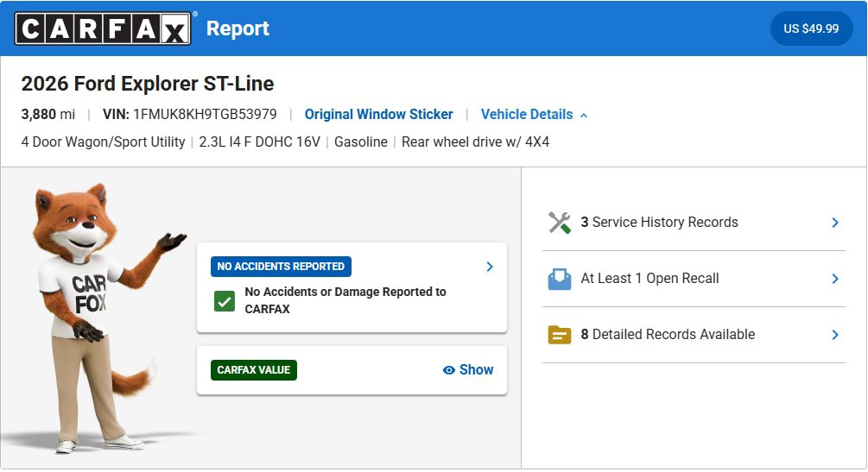This screenshot has width=868, height=472.
Task: Click the yellow detailed records folder icon
Action: 559,335
